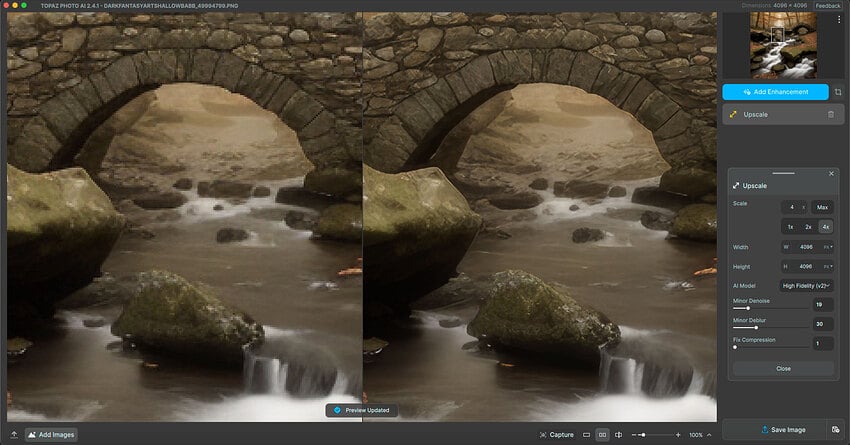Switch to single image view mode
850x445 pixels.
pyautogui.click(x=585, y=435)
